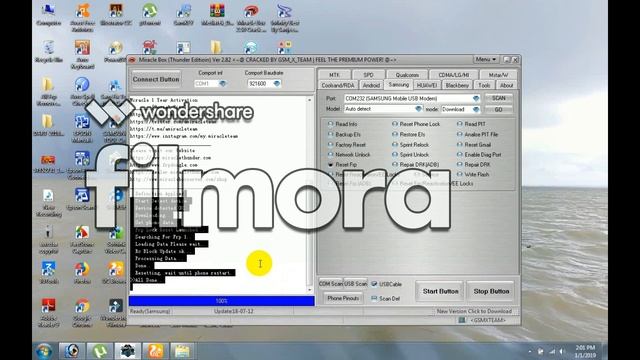
Task: Click GO button
Action: pos(498,109)
